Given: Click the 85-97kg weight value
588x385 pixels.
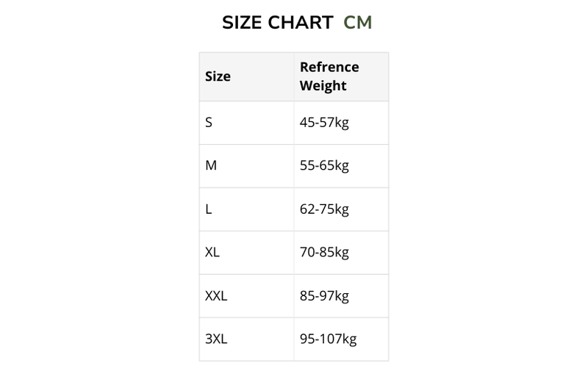Looking at the screenshot, I should pos(324,296).
